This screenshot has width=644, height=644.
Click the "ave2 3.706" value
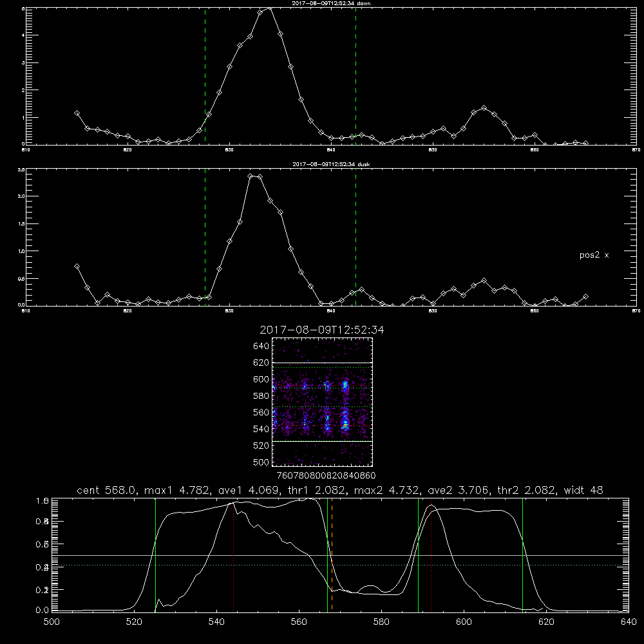tap(459, 490)
